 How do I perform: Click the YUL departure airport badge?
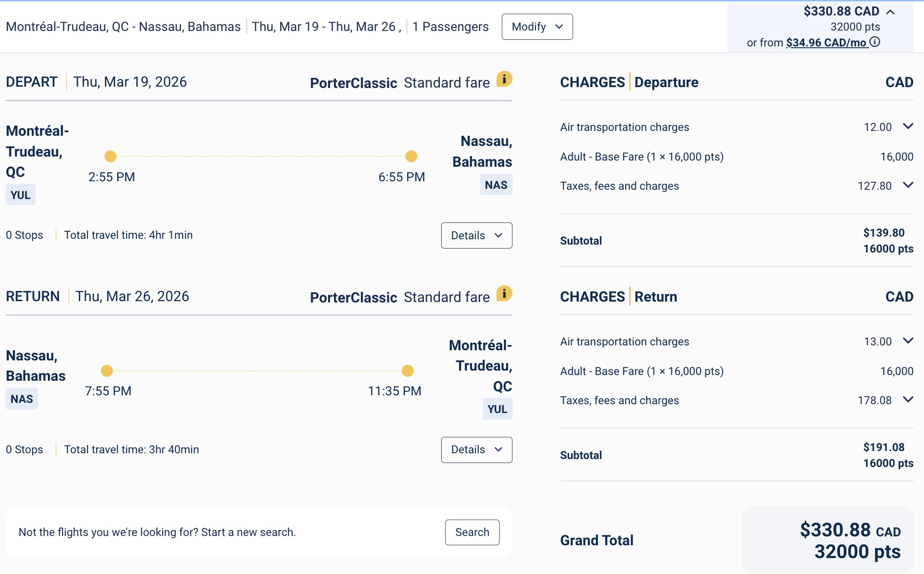[x=20, y=195]
